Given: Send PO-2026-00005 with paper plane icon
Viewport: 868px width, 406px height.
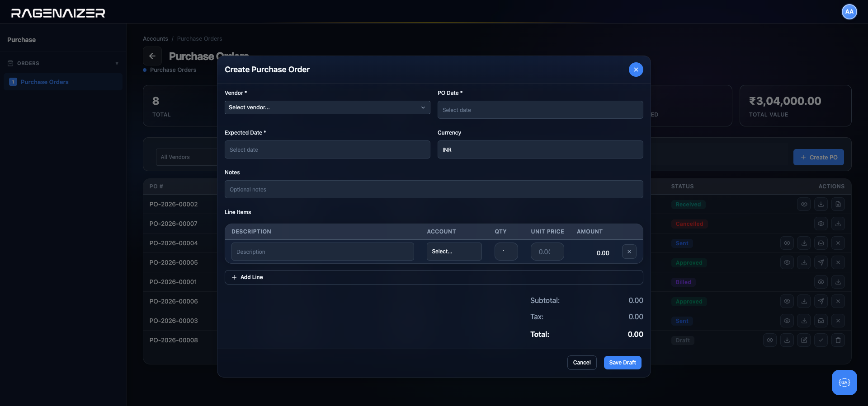Looking at the screenshot, I should click(x=821, y=262).
